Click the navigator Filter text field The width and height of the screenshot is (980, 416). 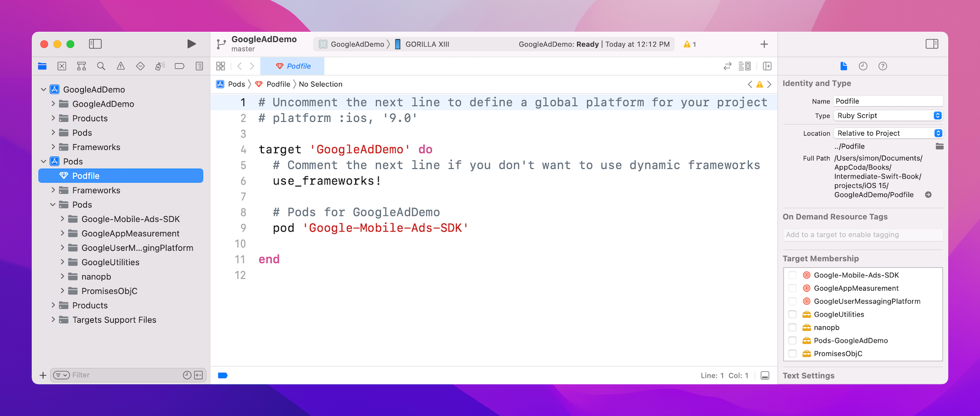pyautogui.click(x=125, y=375)
